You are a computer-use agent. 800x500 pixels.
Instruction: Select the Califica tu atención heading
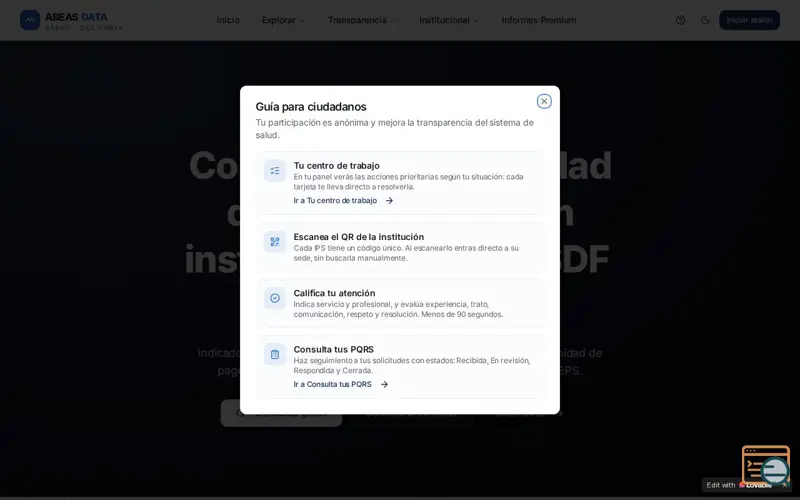click(334, 293)
